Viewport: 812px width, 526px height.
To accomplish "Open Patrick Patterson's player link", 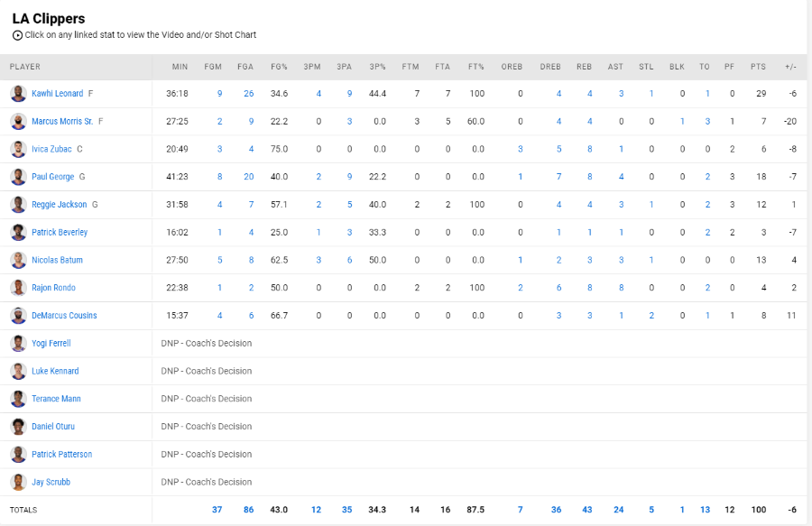I will [x=61, y=454].
